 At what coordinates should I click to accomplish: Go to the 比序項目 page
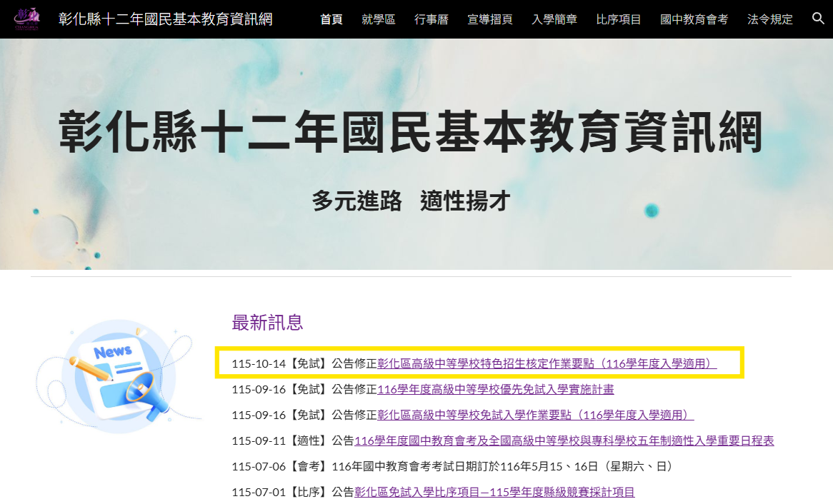[x=619, y=20]
